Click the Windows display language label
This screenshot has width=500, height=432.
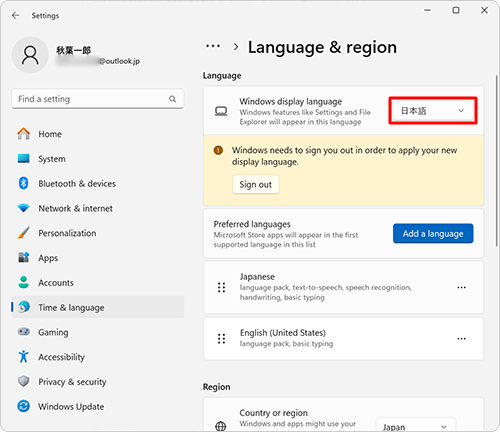(x=291, y=101)
